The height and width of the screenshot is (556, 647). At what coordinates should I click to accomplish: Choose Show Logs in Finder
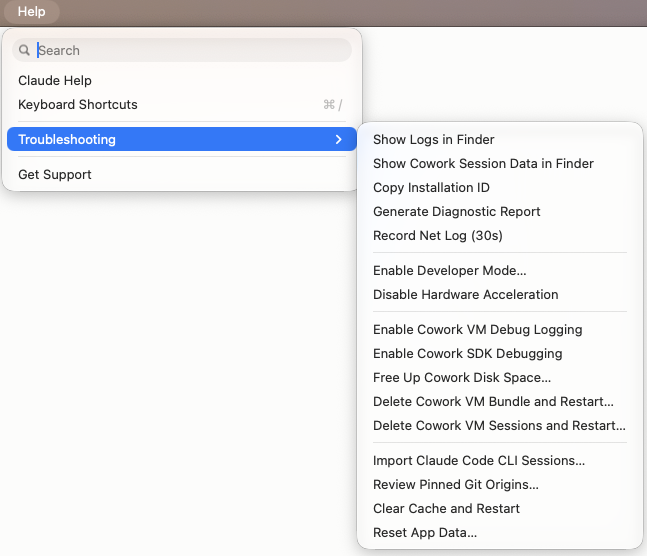tap(500, 140)
